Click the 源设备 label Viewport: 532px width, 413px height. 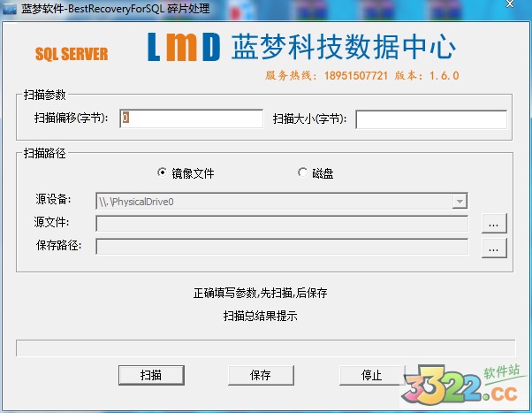pos(53,199)
